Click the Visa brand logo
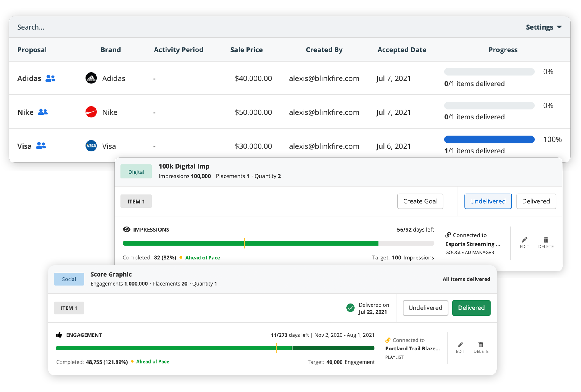This screenshot has height=392, width=581. pos(91,146)
